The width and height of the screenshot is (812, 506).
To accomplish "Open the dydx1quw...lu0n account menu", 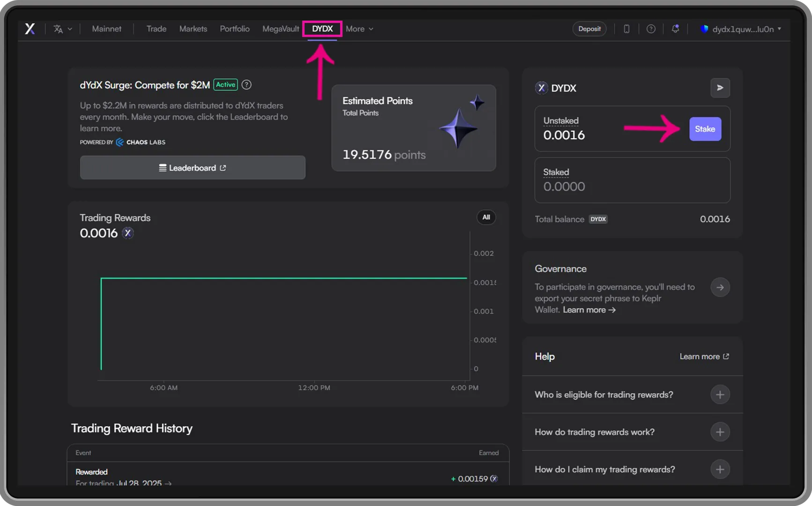I will pos(741,29).
